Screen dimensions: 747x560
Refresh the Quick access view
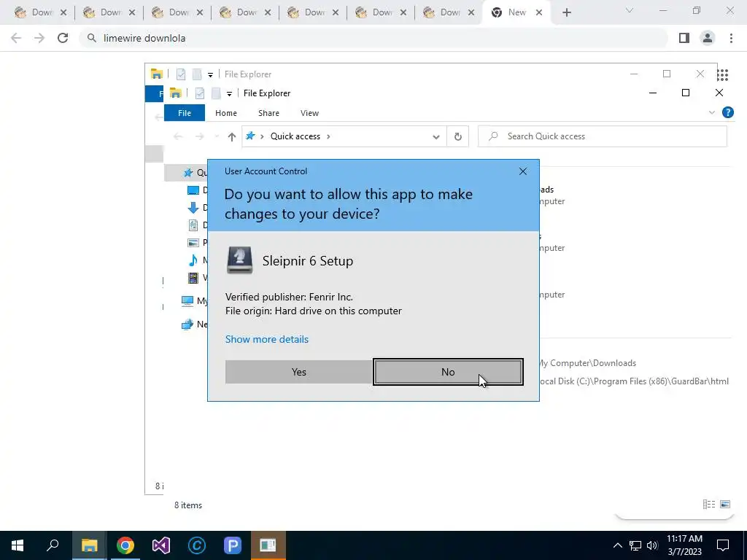coord(457,136)
